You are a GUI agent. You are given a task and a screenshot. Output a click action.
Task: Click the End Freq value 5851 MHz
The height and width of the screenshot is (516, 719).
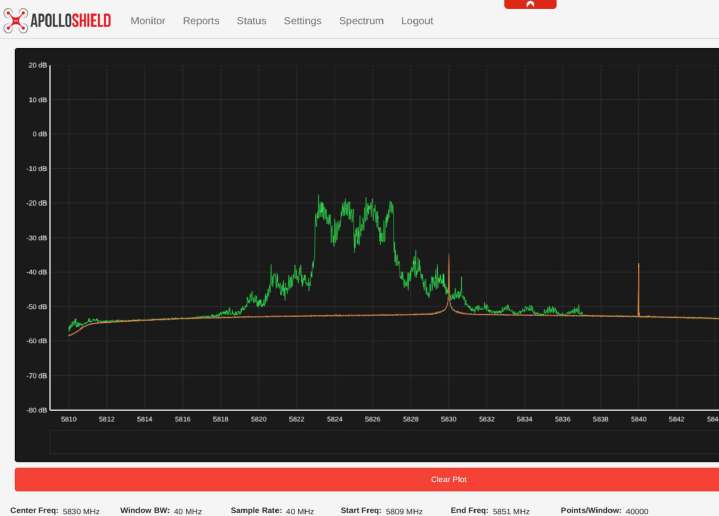point(511,511)
